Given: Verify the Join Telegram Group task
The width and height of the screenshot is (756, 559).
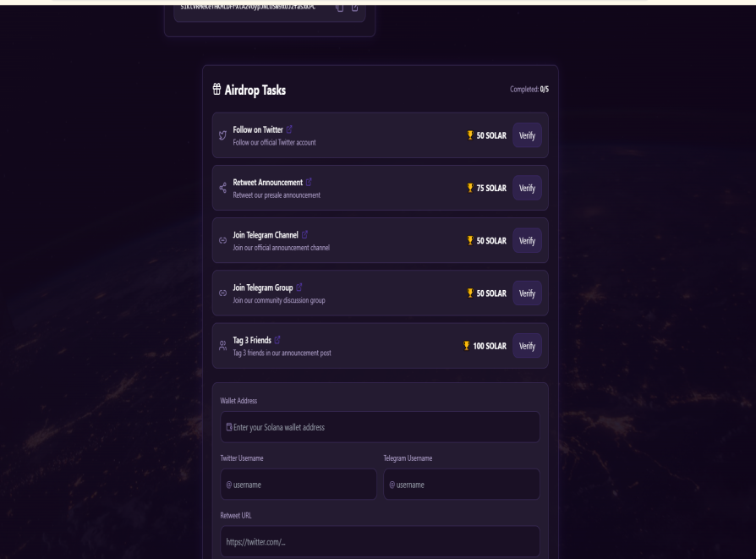Looking at the screenshot, I should point(527,293).
